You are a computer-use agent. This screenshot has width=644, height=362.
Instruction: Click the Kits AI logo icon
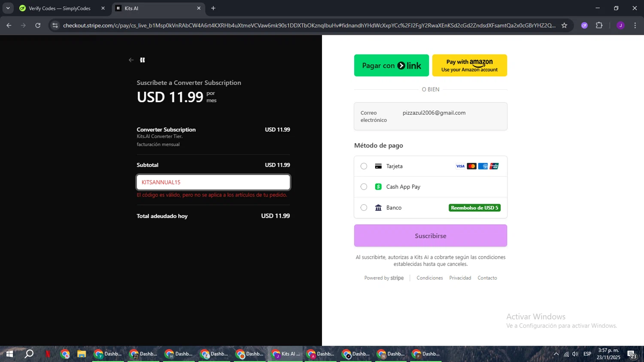point(143,60)
